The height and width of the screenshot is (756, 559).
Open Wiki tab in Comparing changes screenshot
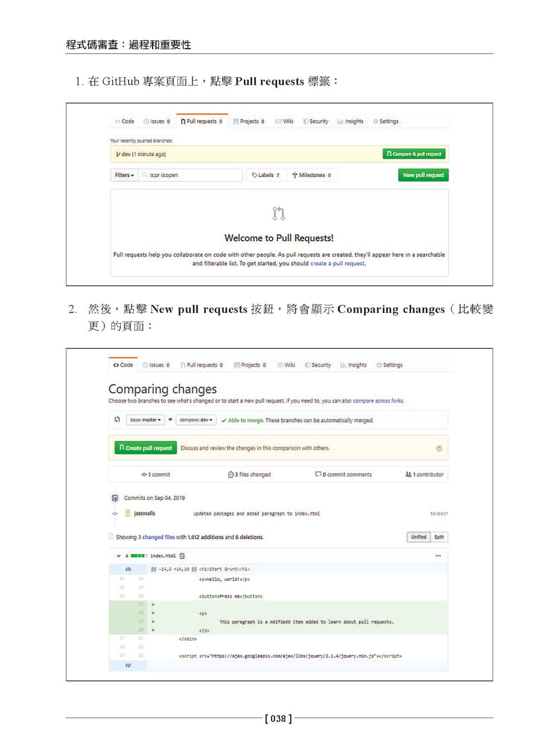point(286,365)
